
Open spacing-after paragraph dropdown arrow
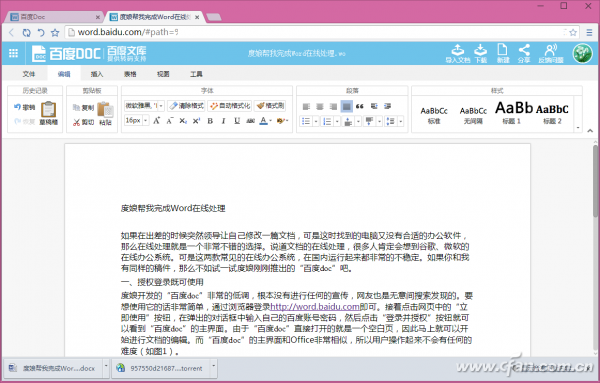pyautogui.click(x=379, y=121)
